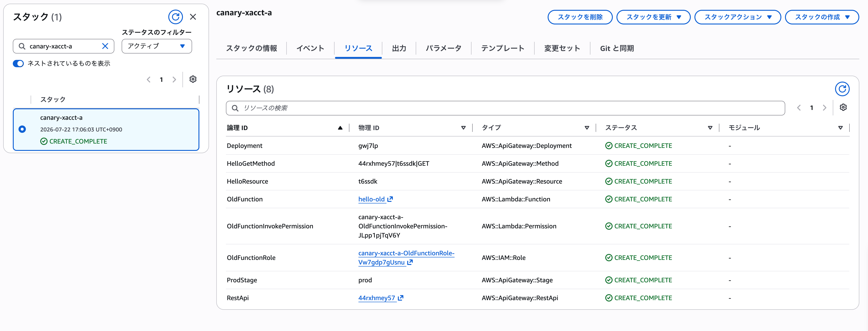The image size is (868, 331).
Task: Click AWS::Lambda::Permission type cell
Action: (x=519, y=226)
